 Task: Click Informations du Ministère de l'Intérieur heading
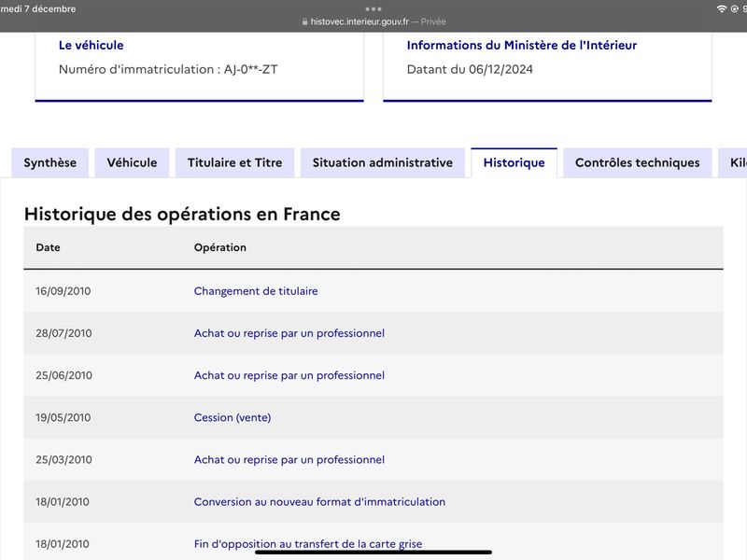point(522,45)
